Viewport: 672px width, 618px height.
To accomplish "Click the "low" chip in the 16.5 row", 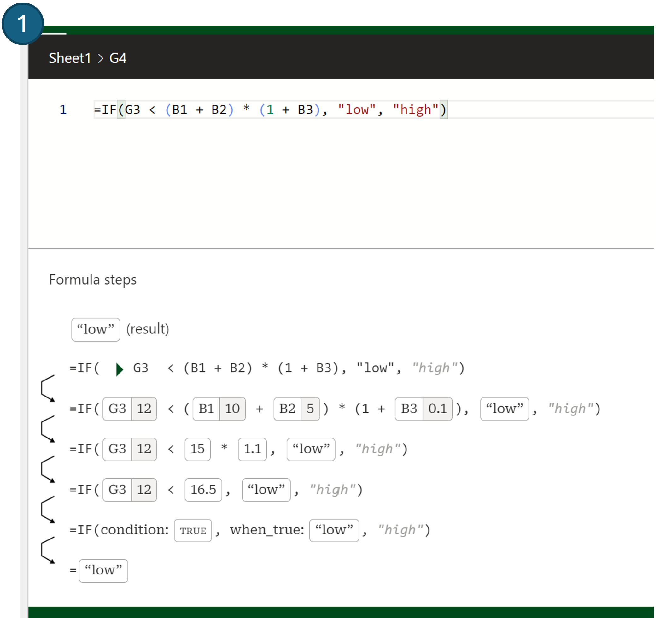I will pos(266,490).
